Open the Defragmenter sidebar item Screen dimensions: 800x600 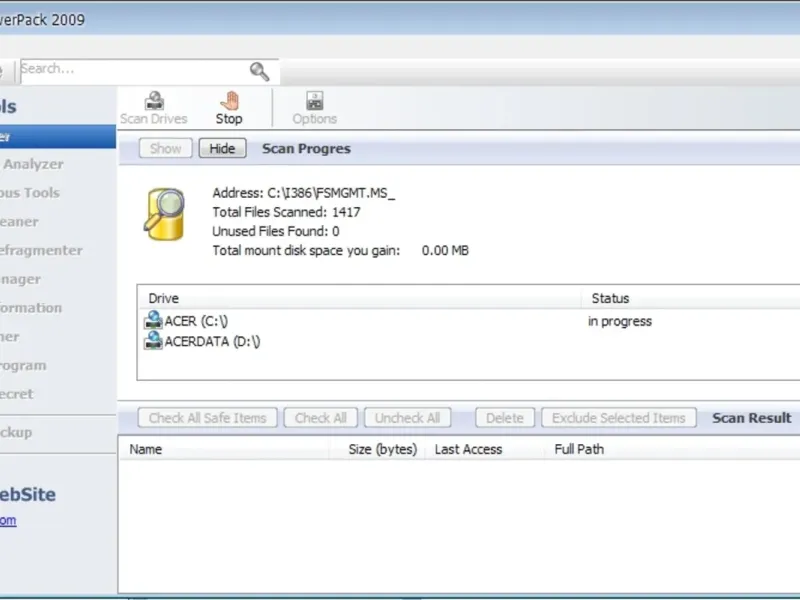point(41,251)
